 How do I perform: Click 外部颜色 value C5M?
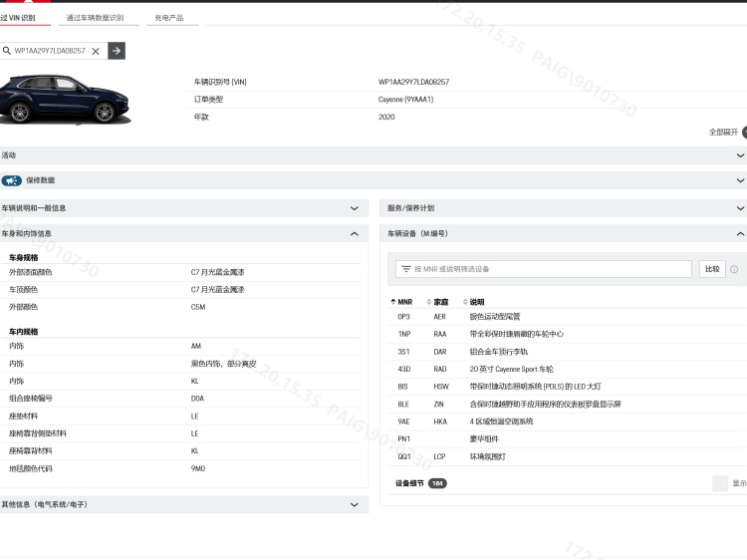tap(198, 308)
